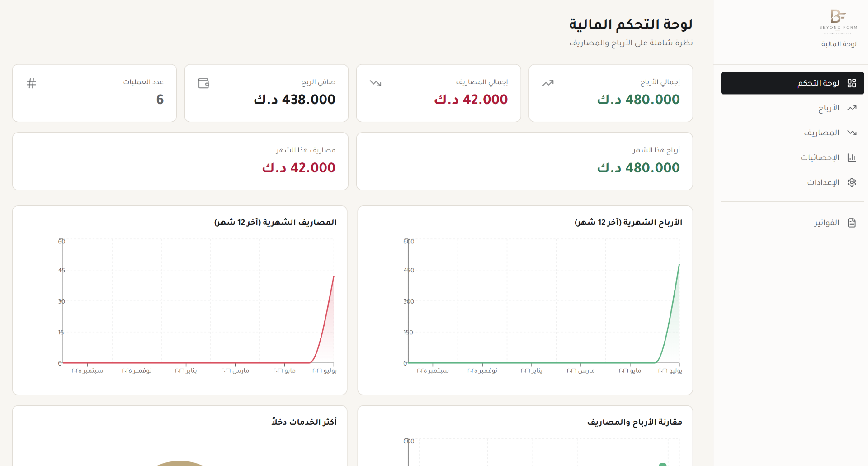Click the trending-down icon in إجمالي المصاريف card
The width and height of the screenshot is (868, 466).
376,83
